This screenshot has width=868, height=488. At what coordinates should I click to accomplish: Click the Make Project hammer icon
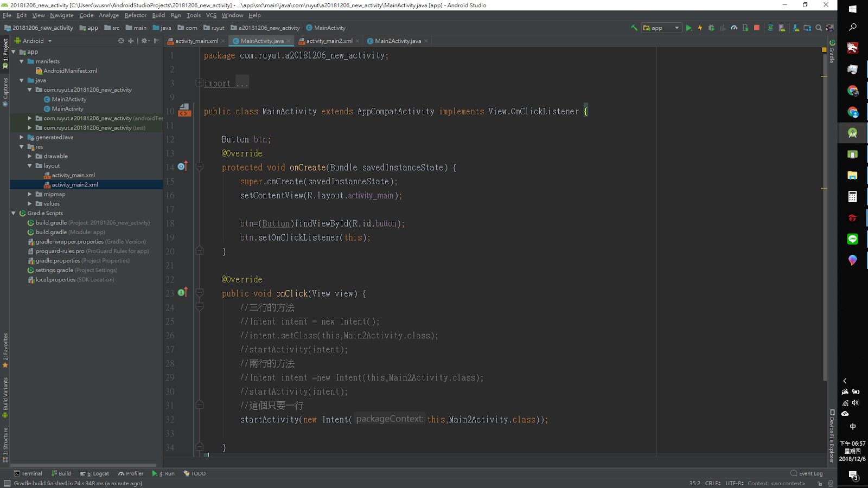(634, 28)
